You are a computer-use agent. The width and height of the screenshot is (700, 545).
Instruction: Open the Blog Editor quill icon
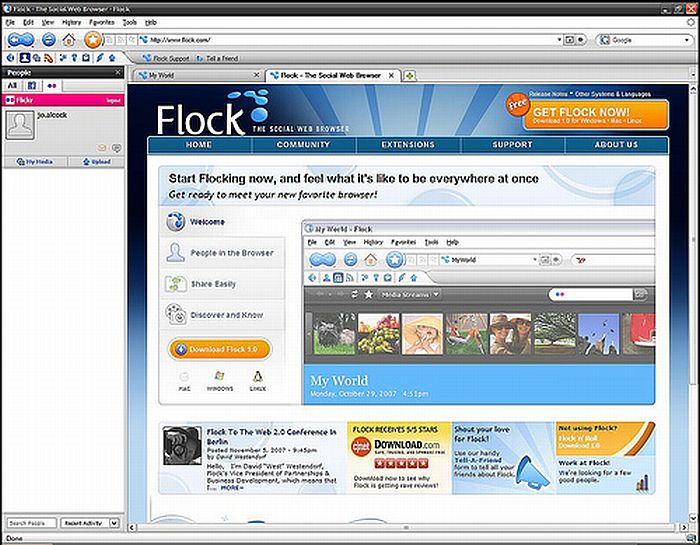click(100, 58)
